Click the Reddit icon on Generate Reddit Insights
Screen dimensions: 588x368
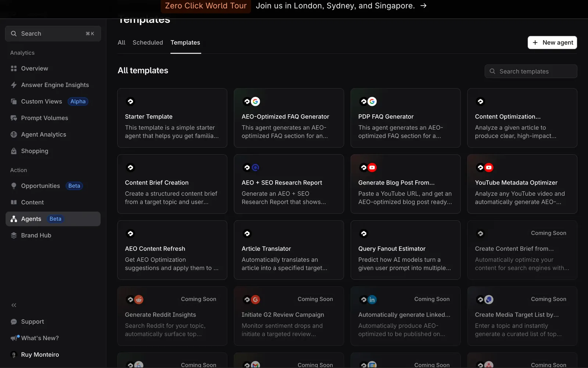tap(139, 300)
